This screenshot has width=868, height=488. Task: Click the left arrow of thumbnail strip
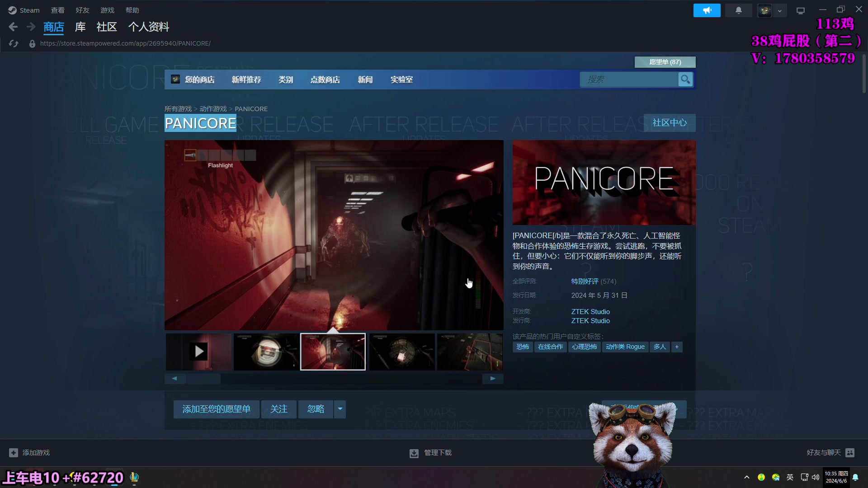[175, 379]
